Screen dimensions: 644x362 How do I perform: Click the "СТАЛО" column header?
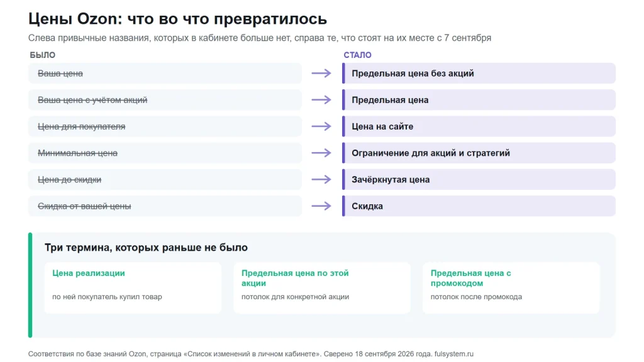(357, 55)
